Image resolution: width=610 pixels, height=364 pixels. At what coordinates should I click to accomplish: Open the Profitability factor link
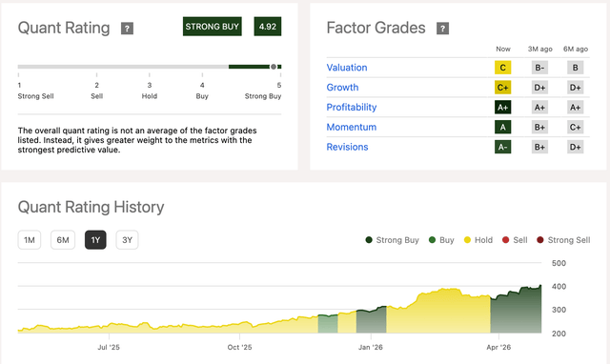pyautogui.click(x=352, y=108)
